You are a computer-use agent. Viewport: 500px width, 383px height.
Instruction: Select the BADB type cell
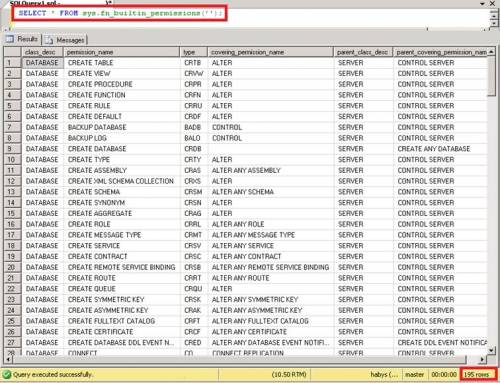(x=194, y=127)
